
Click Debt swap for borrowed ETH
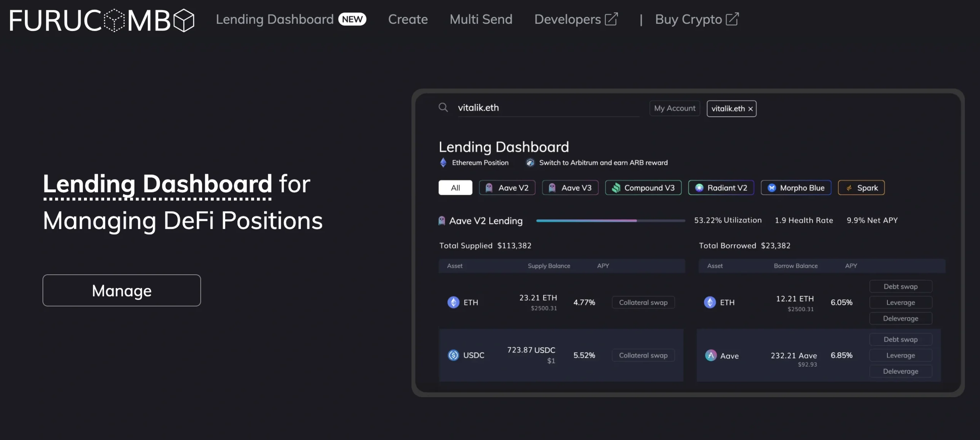point(900,286)
